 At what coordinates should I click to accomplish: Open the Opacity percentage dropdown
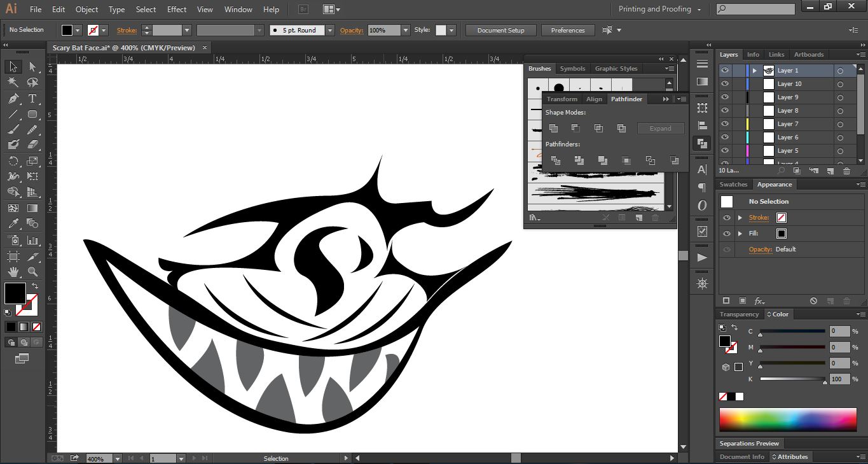(406, 31)
